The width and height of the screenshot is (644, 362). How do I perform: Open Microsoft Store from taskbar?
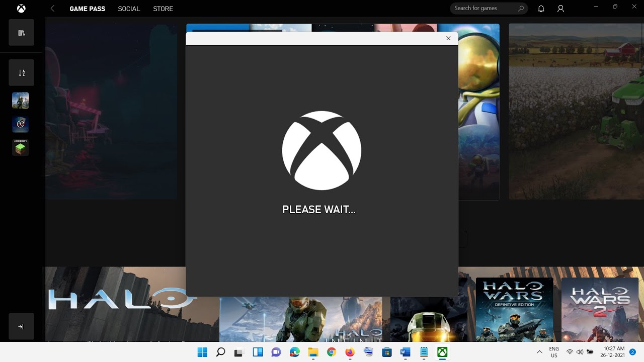[387, 352]
